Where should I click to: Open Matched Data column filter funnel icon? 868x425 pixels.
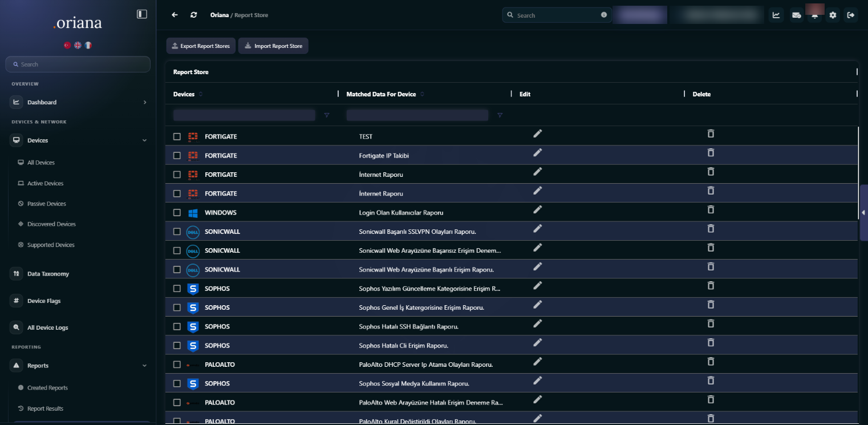pyautogui.click(x=500, y=115)
